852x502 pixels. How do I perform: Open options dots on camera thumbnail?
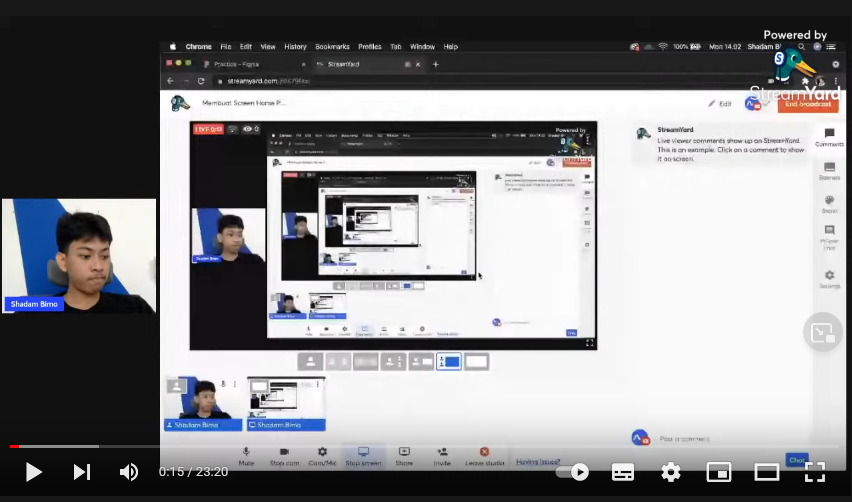coord(235,384)
